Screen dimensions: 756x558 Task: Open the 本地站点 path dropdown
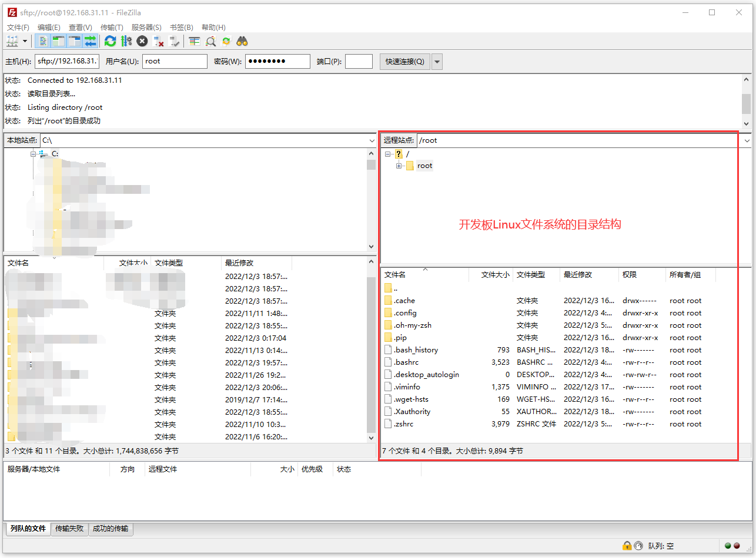(x=372, y=140)
